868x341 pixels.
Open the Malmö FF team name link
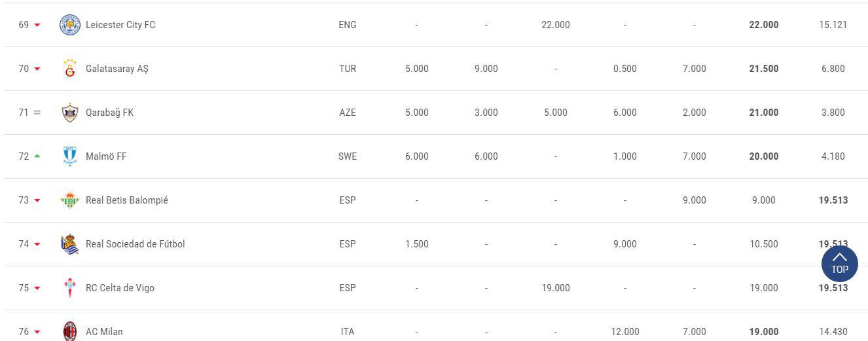[x=106, y=156]
